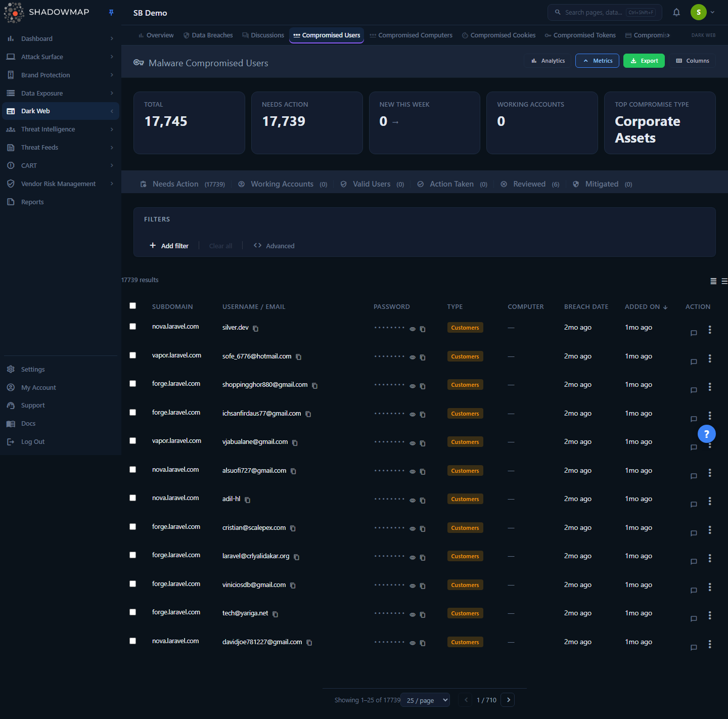Check the shoppingghor880@gmail.com row checkbox
Viewport: 728px width, 719px height.
click(132, 383)
